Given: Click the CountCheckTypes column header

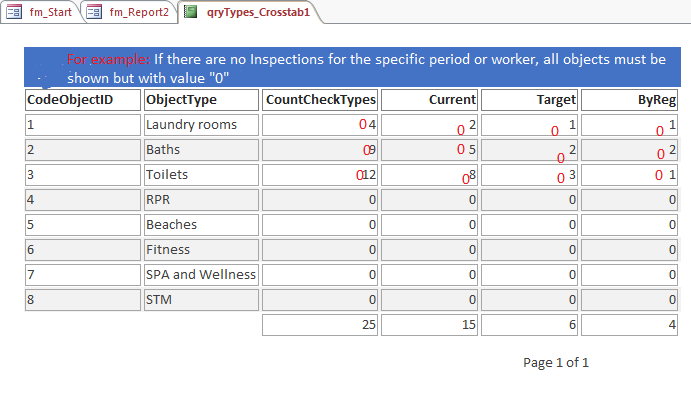Looking at the screenshot, I should point(320,100).
